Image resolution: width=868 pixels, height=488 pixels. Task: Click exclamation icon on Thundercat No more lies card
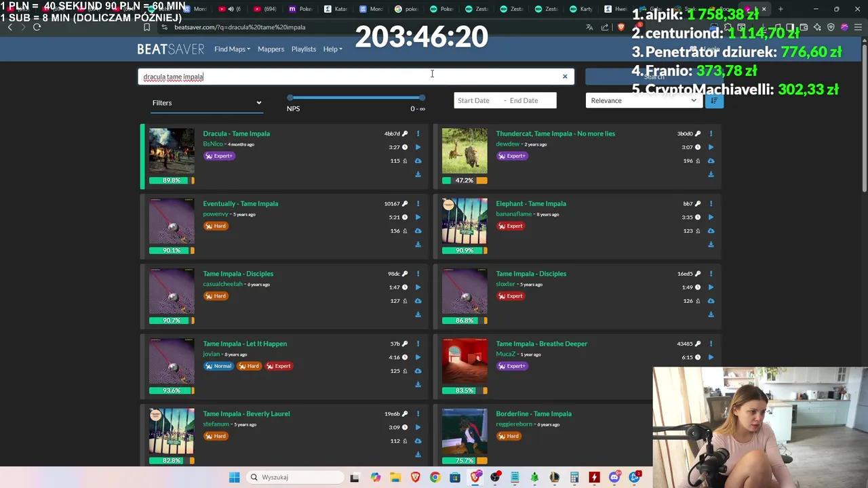click(711, 134)
